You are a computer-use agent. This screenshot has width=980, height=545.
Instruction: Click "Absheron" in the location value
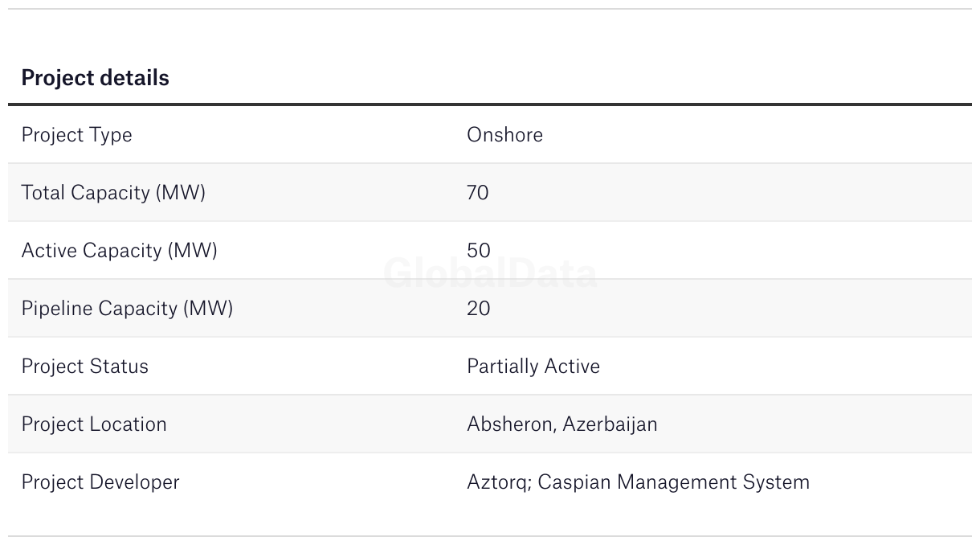(x=510, y=424)
